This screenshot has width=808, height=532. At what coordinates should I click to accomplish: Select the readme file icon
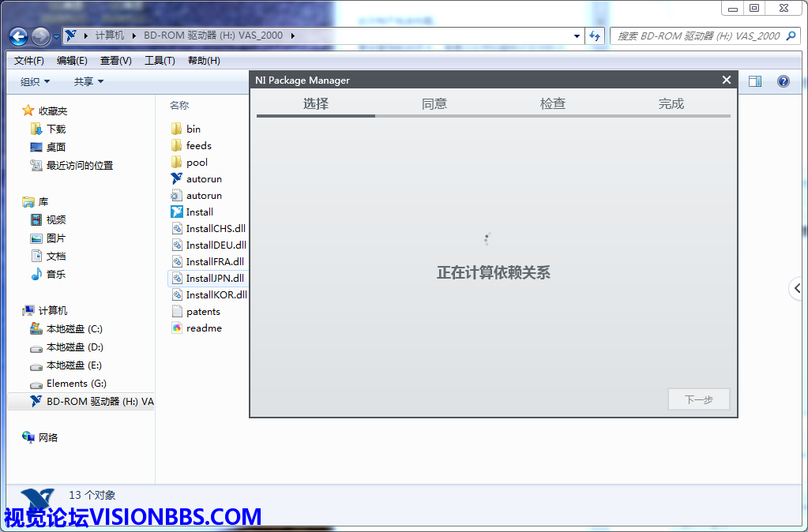pos(177,328)
